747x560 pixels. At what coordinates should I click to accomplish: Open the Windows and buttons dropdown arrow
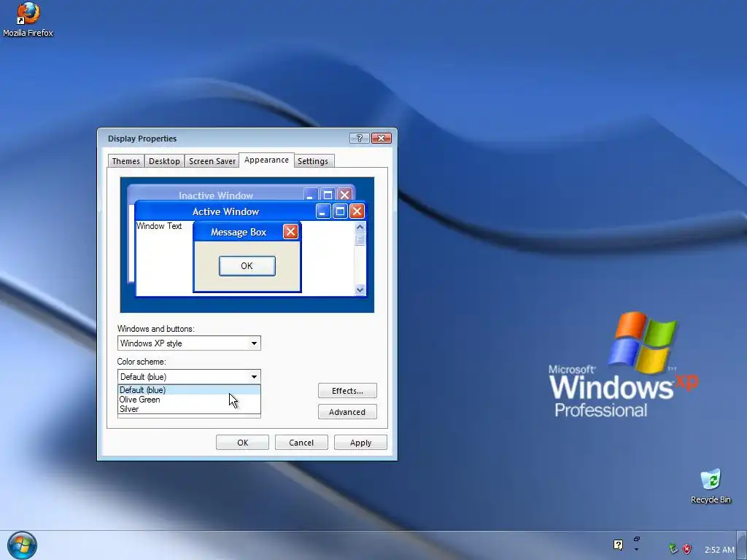pyautogui.click(x=254, y=343)
